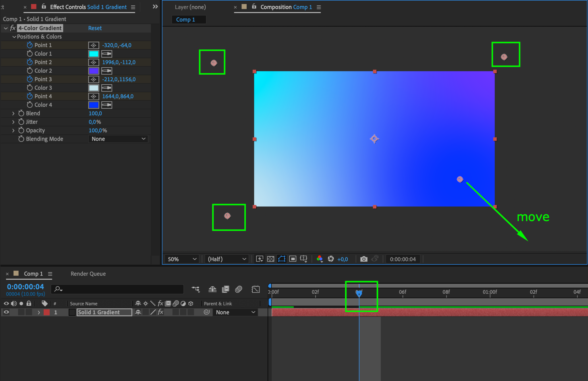Viewport: 588px width, 381px height.
Task: Open the show channel color icon
Action: pos(320,259)
